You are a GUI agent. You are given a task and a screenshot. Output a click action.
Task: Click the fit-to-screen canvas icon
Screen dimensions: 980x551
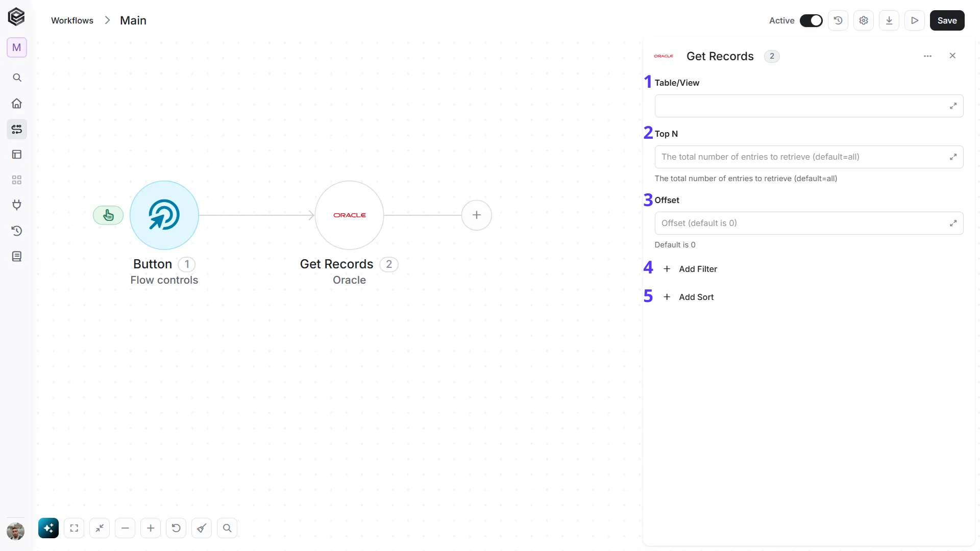(74, 528)
